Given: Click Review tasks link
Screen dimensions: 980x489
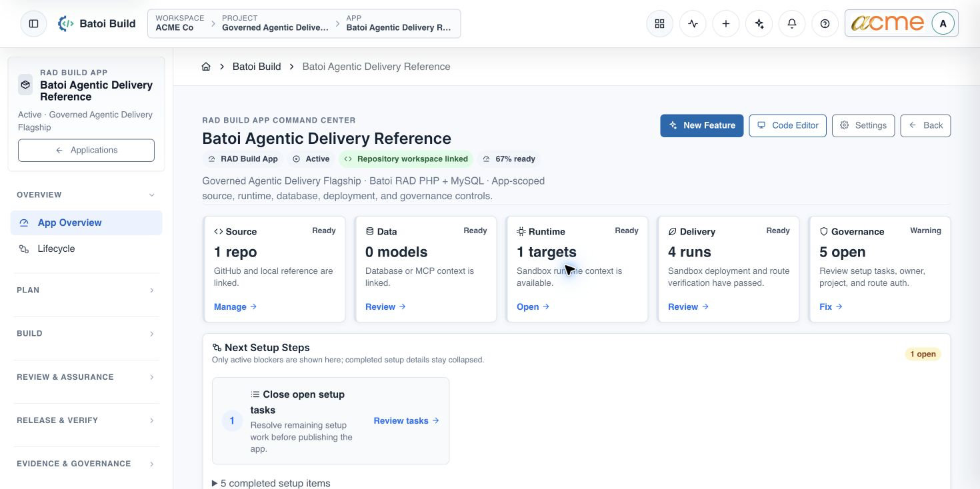Looking at the screenshot, I should [407, 420].
